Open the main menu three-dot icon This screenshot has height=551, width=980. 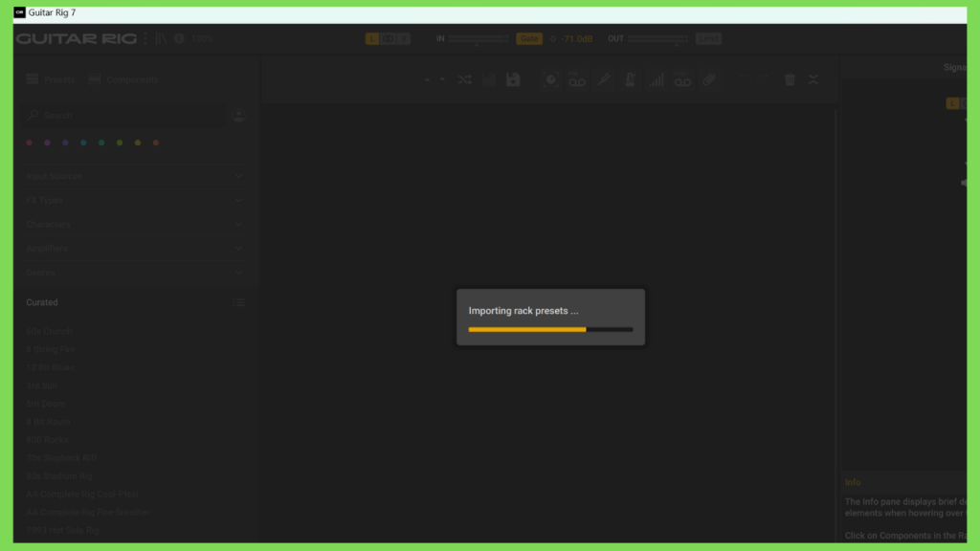145,38
